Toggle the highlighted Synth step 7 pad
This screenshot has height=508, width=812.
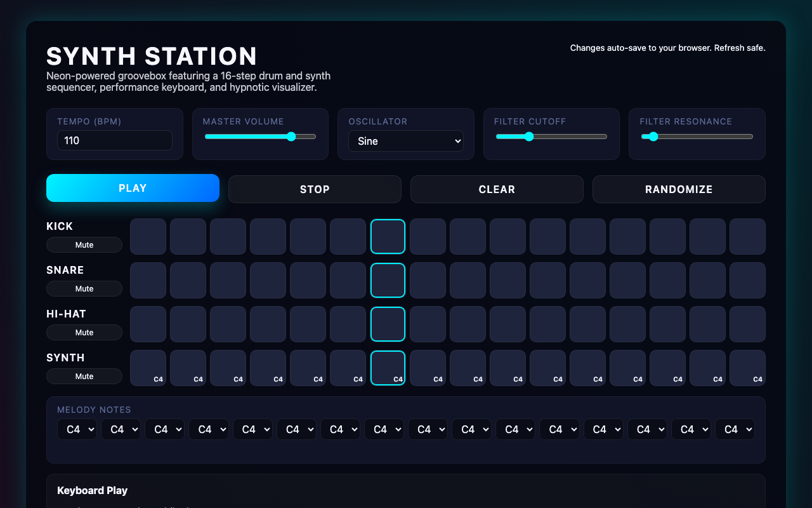[388, 368]
